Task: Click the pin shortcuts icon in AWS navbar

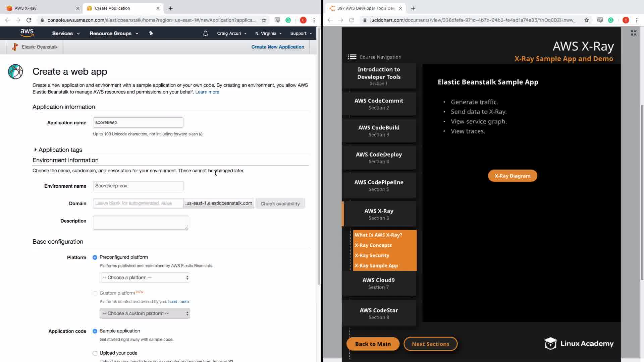Action: coord(151,33)
